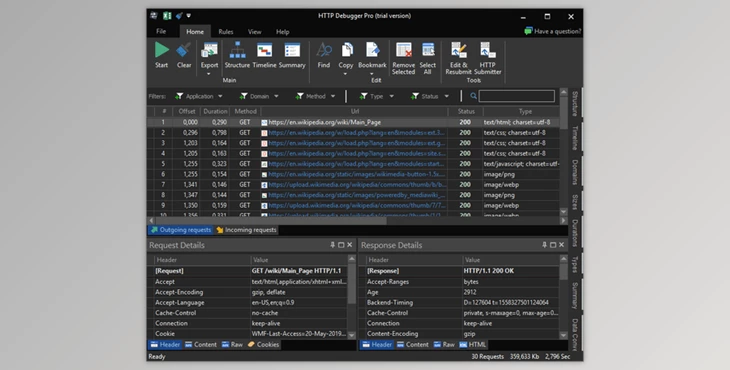Select the Home ribbon tab

195,32
